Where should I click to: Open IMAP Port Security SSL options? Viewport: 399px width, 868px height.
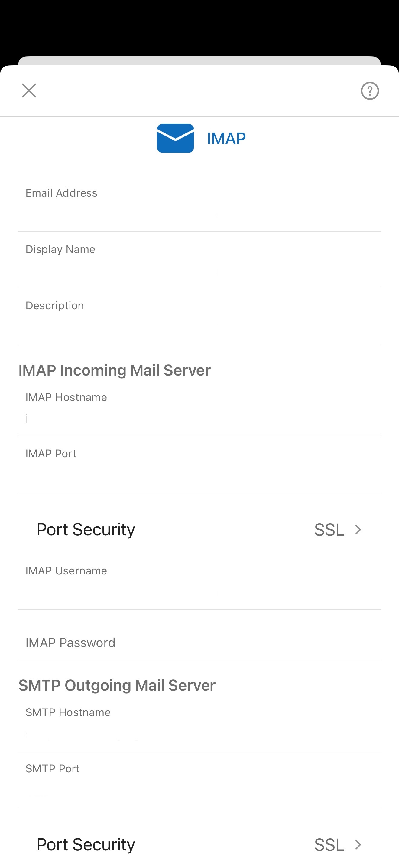tap(199, 529)
